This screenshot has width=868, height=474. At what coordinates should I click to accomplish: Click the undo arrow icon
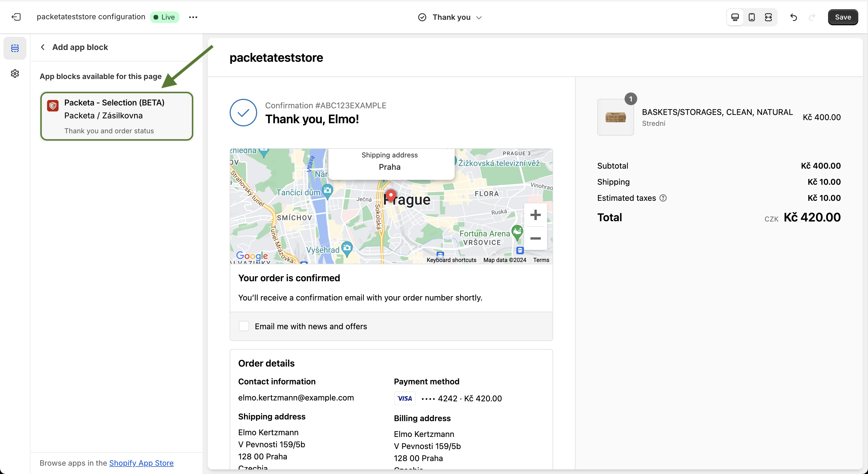point(794,17)
